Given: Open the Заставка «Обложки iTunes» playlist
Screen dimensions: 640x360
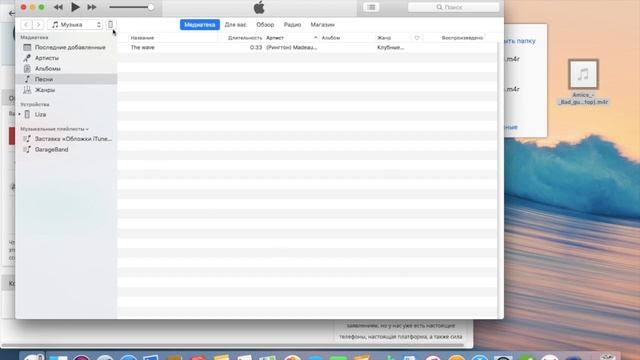Looking at the screenshot, I should 66,139.
